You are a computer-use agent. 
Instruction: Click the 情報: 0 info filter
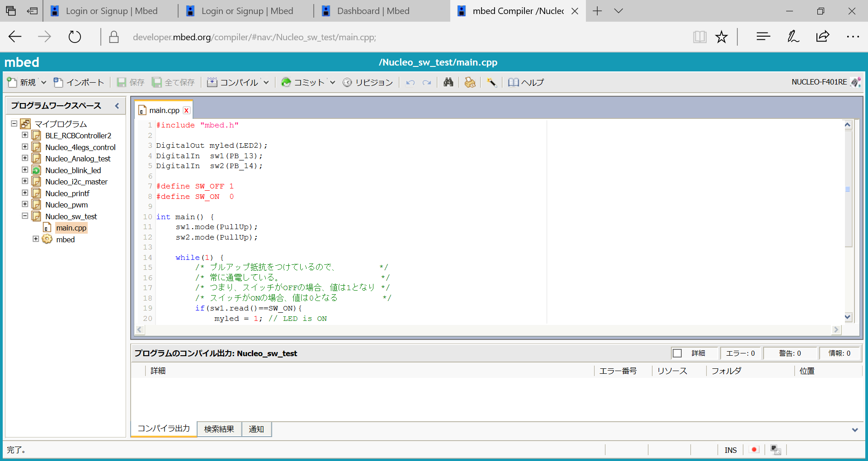click(x=839, y=353)
